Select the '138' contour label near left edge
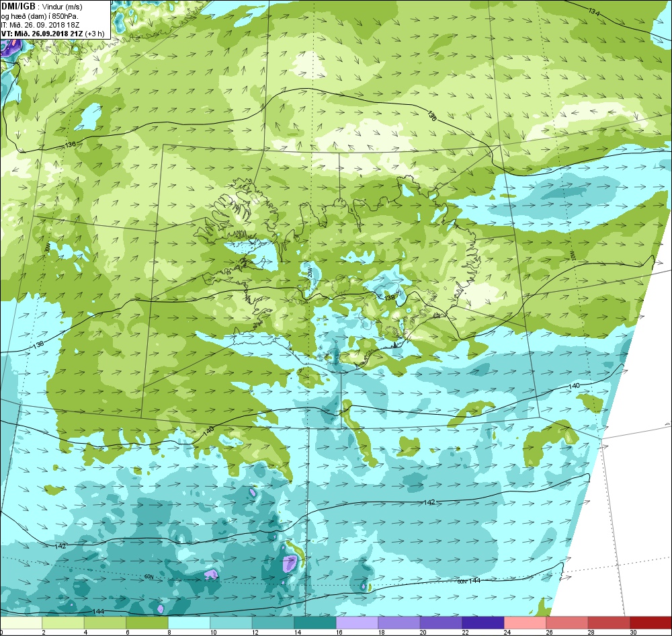Screen dimensions: 672x636 pyautogui.click(x=38, y=344)
